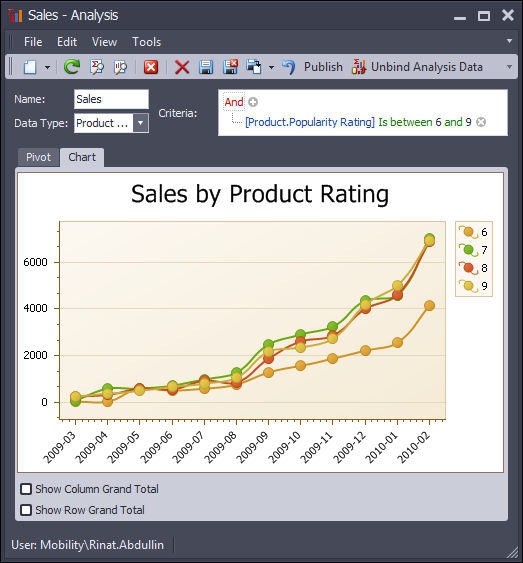Open the new document dropdown arrow
The image size is (523, 563).
point(47,67)
